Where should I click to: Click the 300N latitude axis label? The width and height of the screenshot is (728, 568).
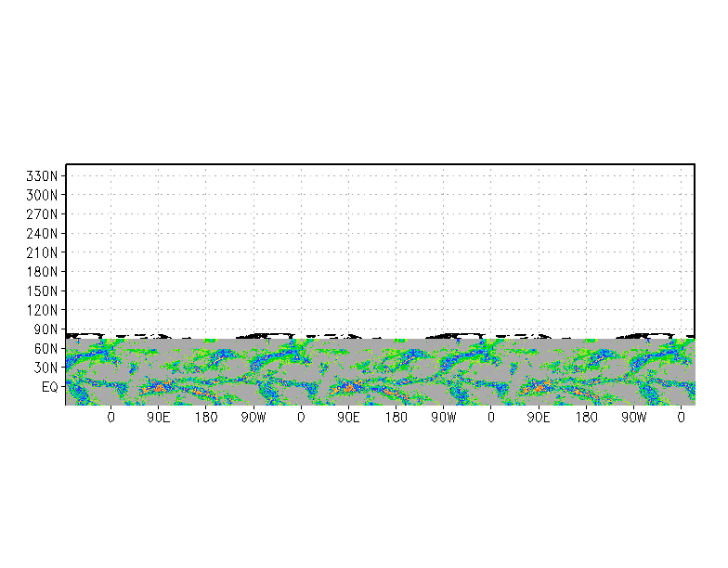tap(42, 195)
